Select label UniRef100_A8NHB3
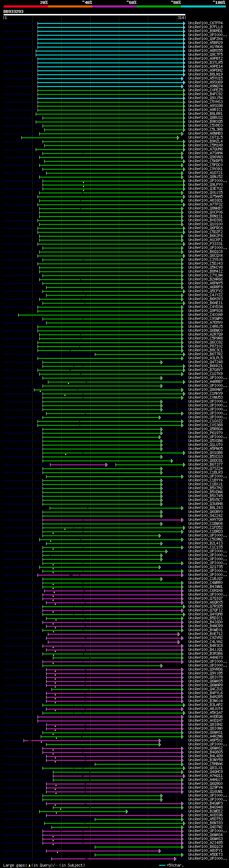This screenshot has height=868, width=229. click(205, 133)
